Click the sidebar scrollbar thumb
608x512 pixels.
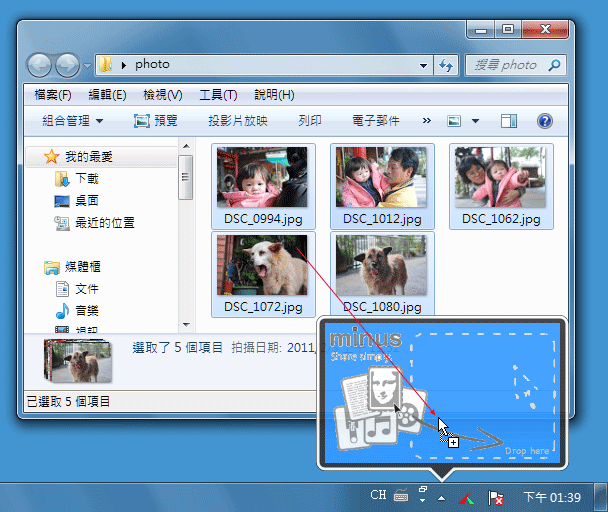pyautogui.click(x=186, y=177)
